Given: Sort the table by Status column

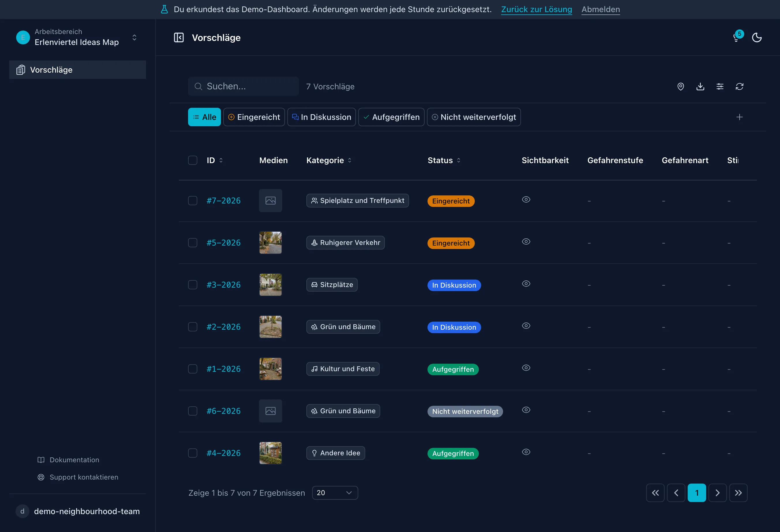Looking at the screenshot, I should (x=444, y=160).
